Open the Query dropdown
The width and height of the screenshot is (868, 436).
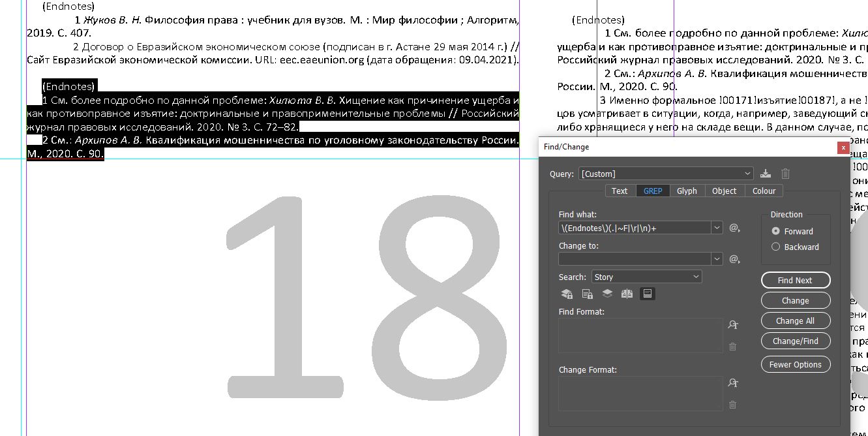pos(666,174)
